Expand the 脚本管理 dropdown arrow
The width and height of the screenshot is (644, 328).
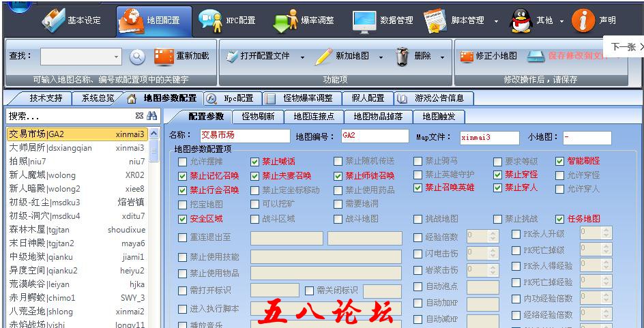coord(496,21)
